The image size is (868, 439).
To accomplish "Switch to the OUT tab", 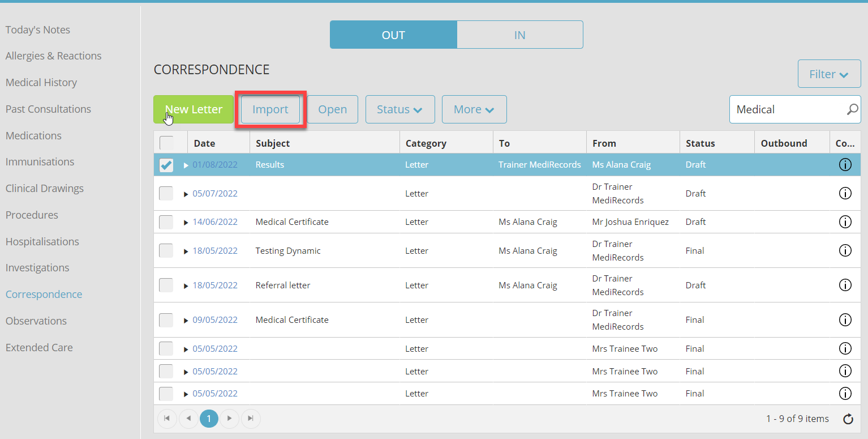I will click(393, 35).
